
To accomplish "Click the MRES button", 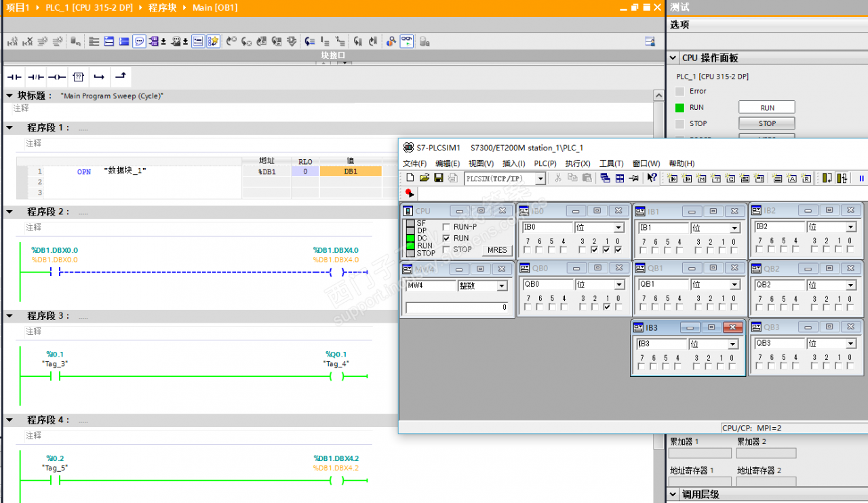I will (x=497, y=250).
